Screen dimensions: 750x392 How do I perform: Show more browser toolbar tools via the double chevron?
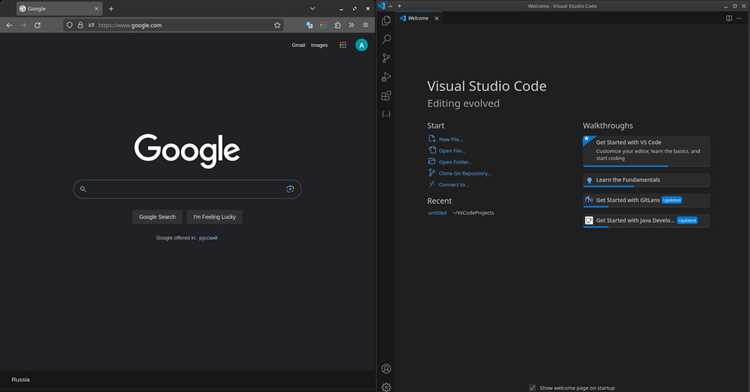click(352, 25)
